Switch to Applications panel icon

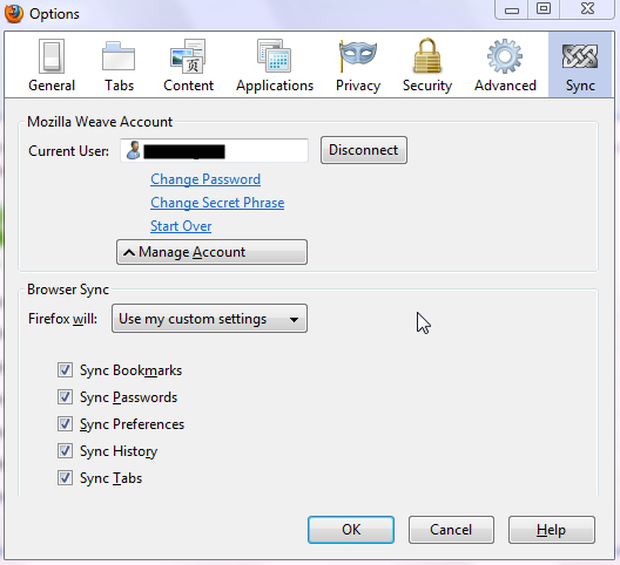coord(274,57)
